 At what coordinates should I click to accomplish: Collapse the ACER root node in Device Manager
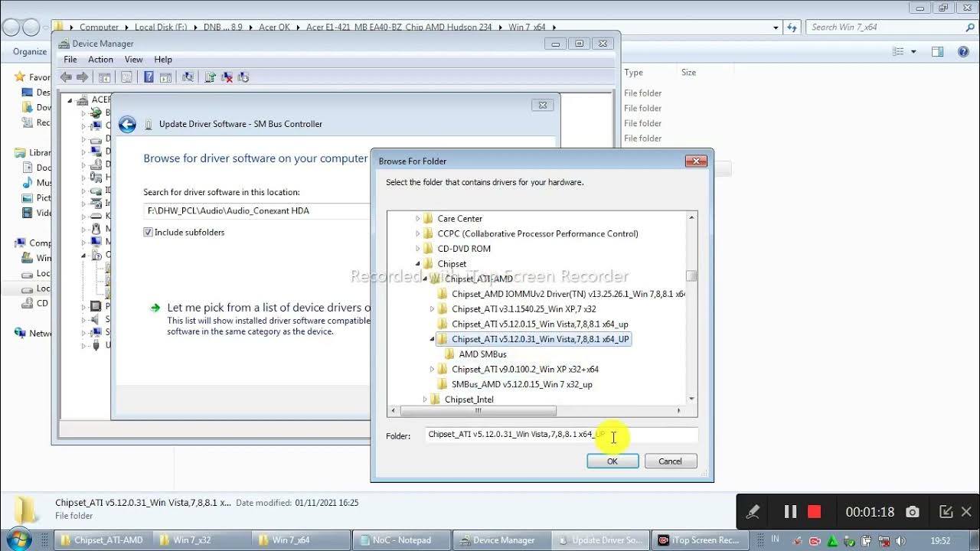pyautogui.click(x=70, y=100)
